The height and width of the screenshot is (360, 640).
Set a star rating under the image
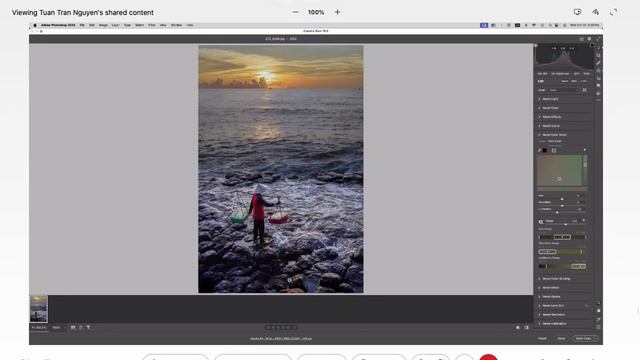[281, 327]
